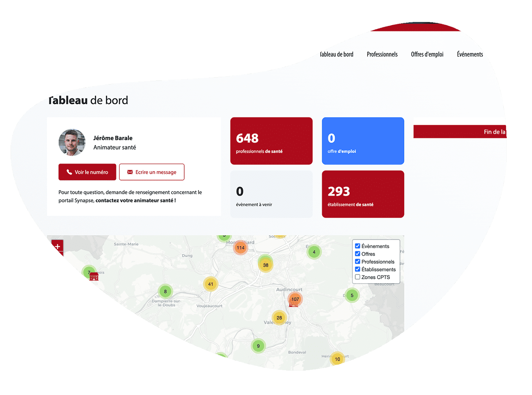
Task: Click the Voir le numéro button
Action: pos(87,172)
